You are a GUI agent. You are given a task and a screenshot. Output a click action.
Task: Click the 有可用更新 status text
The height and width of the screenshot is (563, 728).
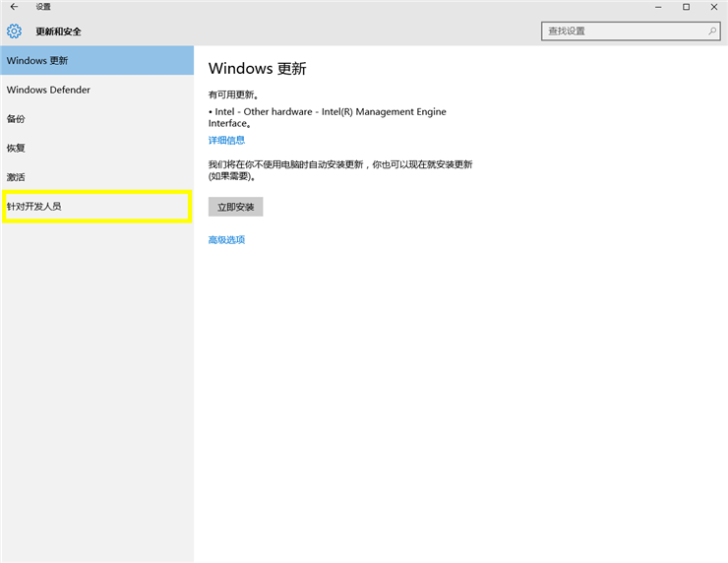[233, 94]
